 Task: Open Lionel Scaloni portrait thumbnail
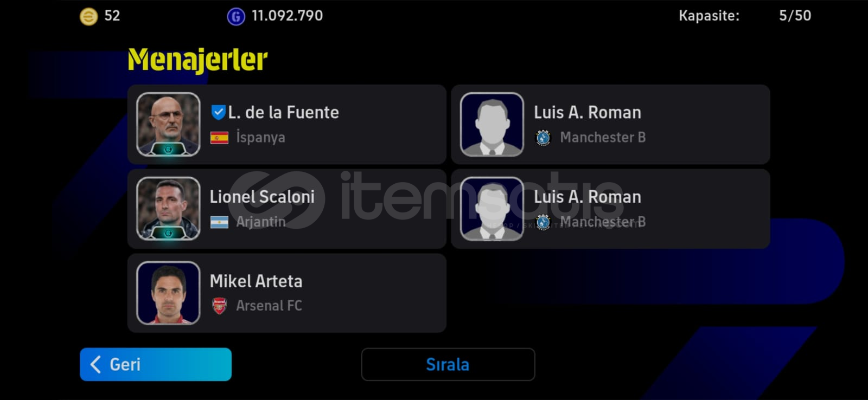[x=168, y=209]
